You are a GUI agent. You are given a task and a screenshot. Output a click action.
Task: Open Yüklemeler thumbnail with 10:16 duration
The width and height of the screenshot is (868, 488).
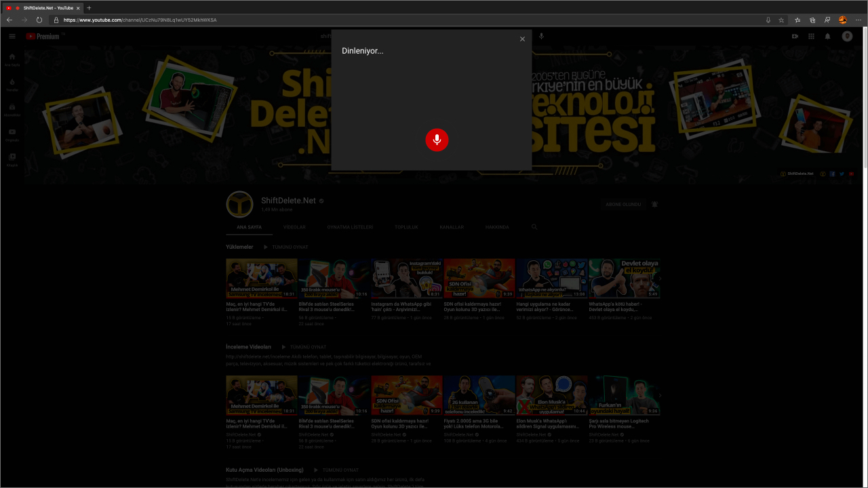[334, 279]
